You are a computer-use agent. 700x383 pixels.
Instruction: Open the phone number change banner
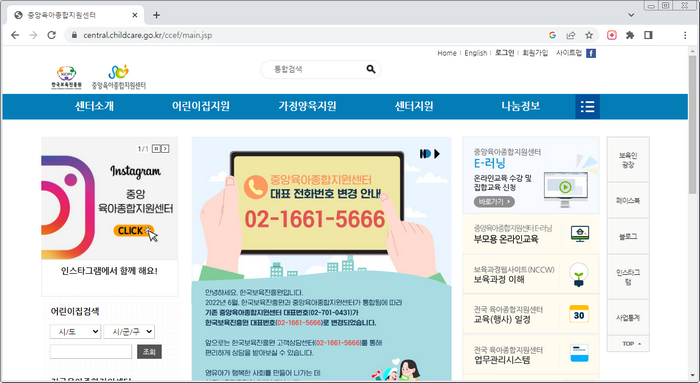click(x=321, y=258)
